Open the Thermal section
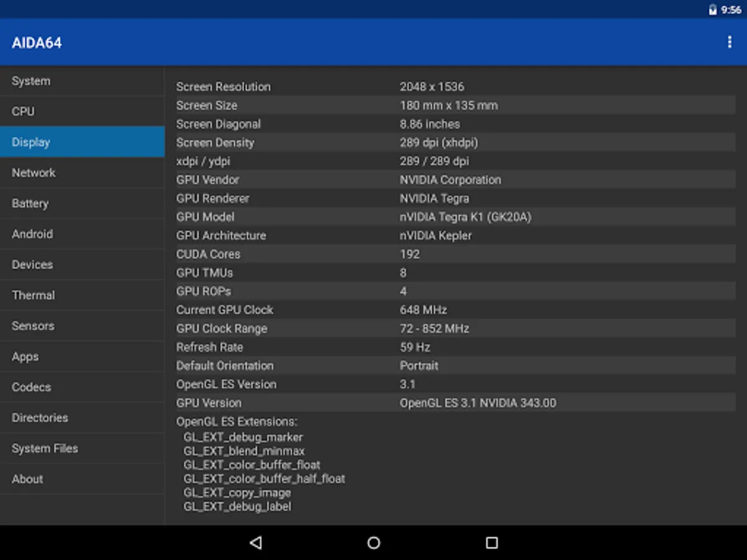 (82, 295)
